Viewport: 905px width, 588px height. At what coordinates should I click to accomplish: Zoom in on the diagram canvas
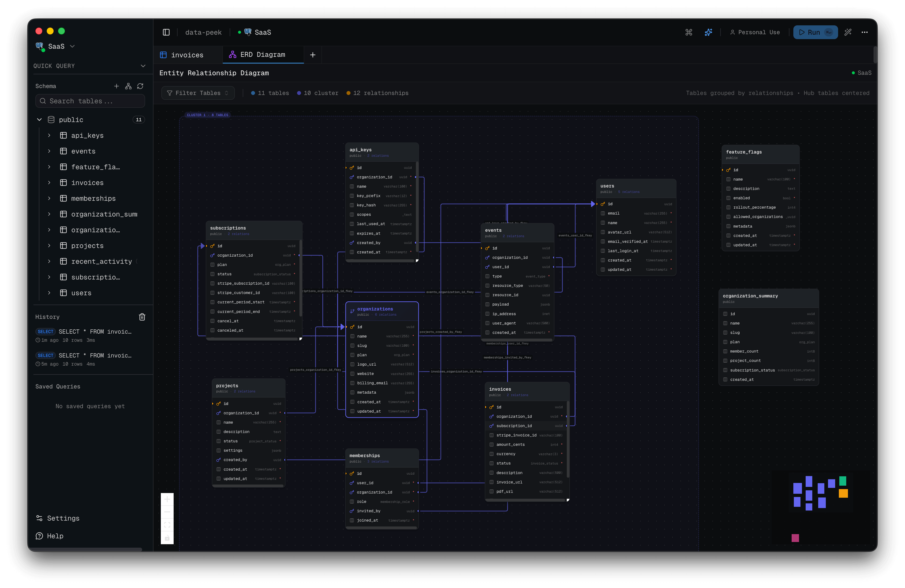pos(167,499)
